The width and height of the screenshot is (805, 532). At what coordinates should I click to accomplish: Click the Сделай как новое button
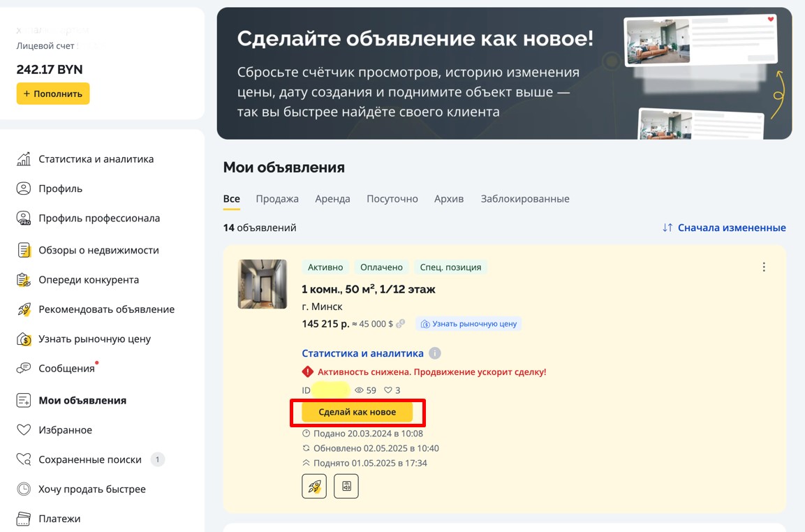357,413
